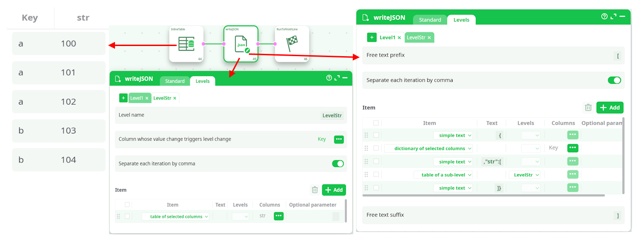Click the trash icon above the Free text suffix

point(588,108)
